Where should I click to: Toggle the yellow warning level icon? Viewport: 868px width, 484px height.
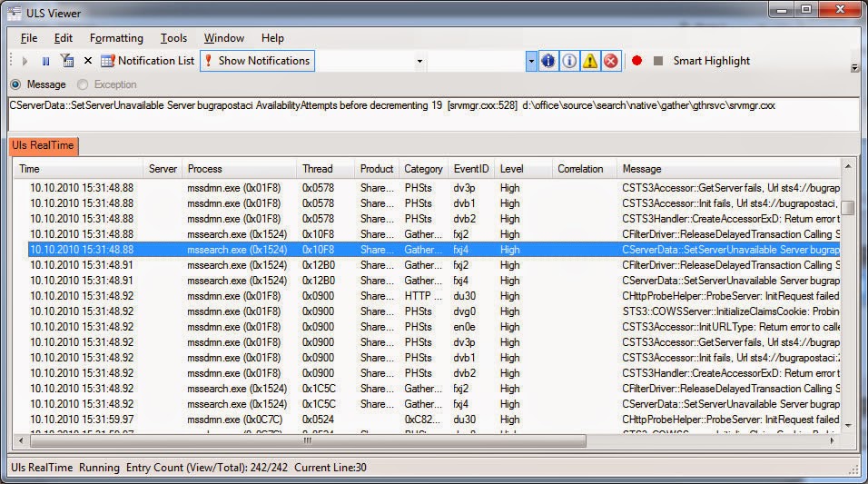pyautogui.click(x=590, y=61)
